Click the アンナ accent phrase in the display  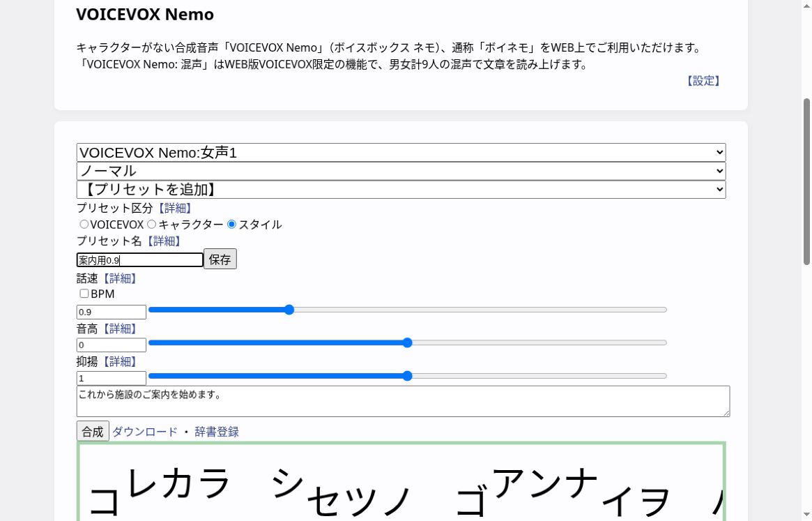(x=545, y=483)
